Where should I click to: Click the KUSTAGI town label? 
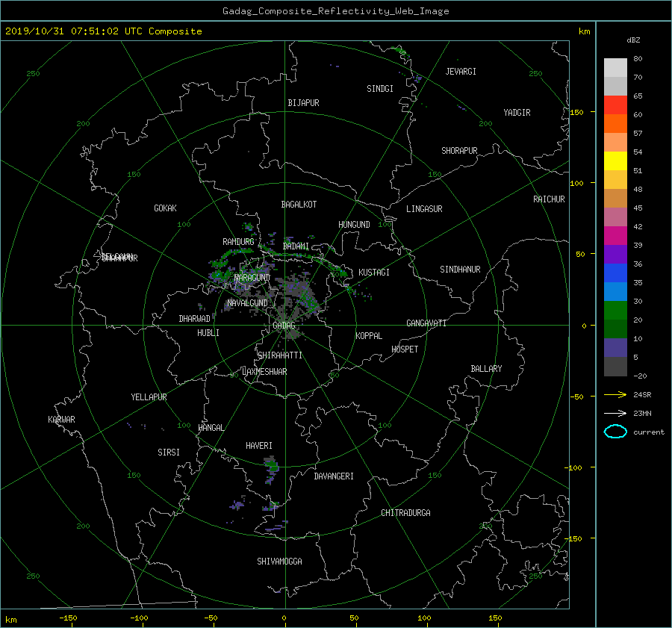[374, 273]
